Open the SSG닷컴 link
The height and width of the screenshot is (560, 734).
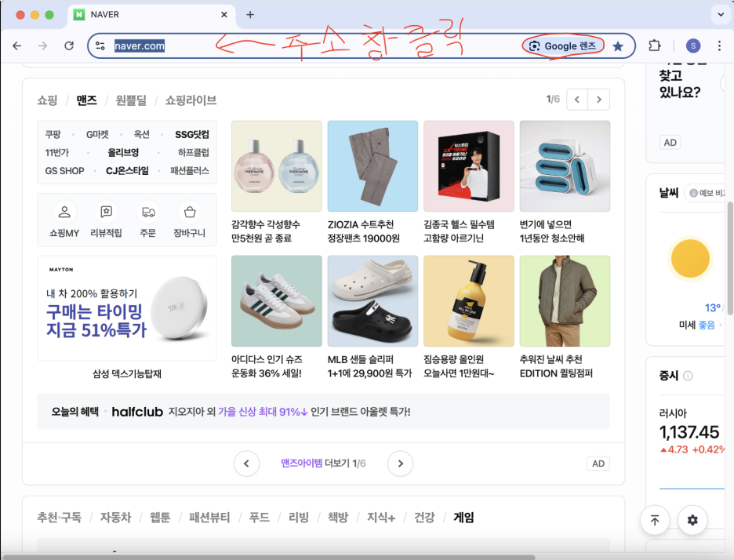pyautogui.click(x=192, y=134)
